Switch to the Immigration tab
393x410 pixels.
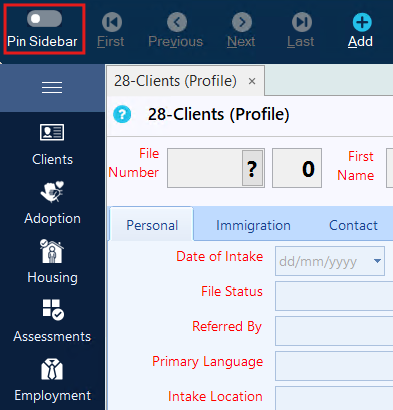point(253,225)
